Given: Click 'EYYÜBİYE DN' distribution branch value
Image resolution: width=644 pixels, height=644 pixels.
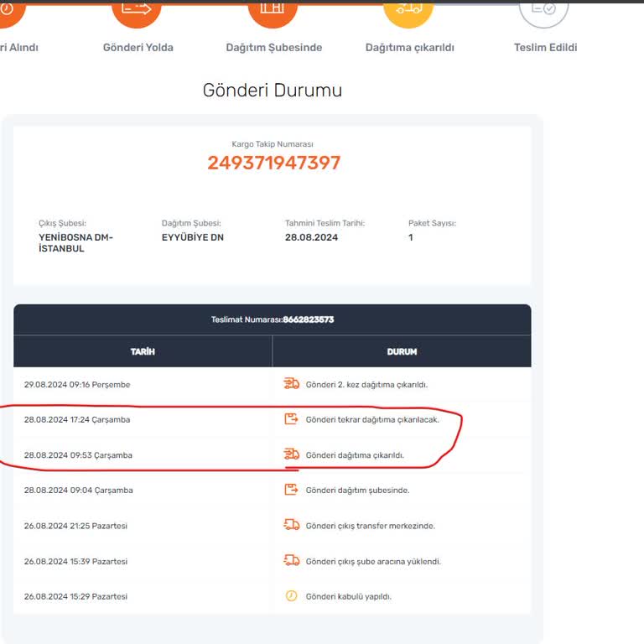Looking at the screenshot, I should pyautogui.click(x=193, y=237).
